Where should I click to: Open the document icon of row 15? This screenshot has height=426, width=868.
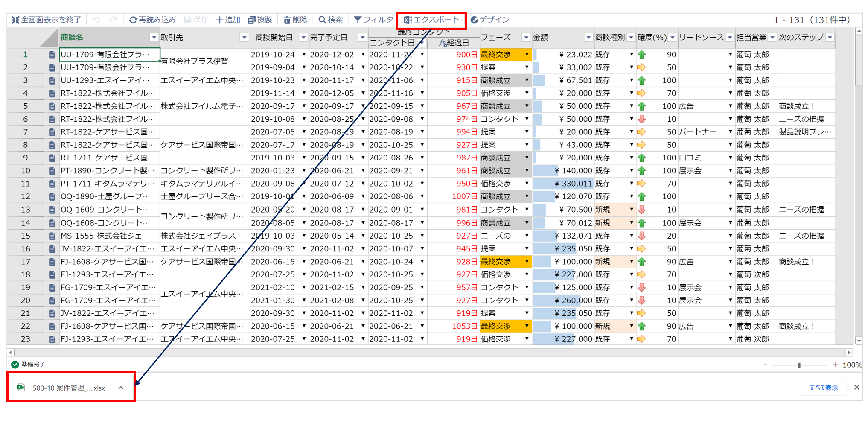[x=52, y=236]
